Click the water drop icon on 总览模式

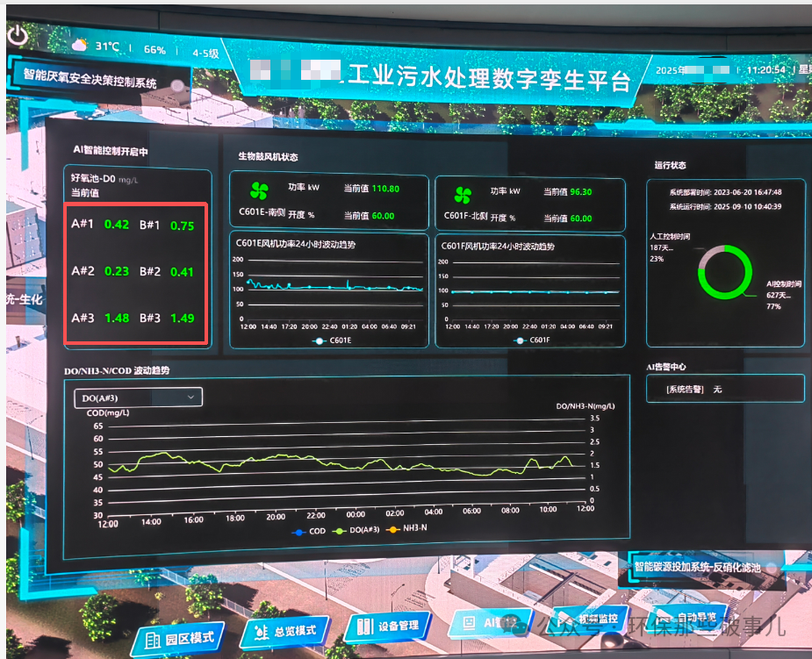click(261, 632)
